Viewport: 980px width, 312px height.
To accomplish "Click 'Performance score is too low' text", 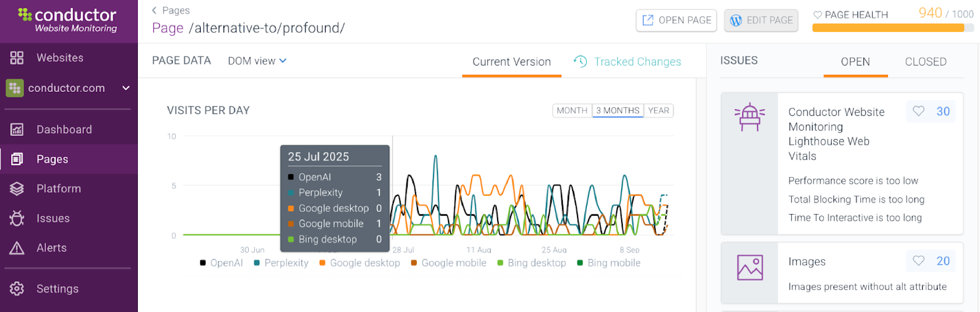I will [x=853, y=180].
